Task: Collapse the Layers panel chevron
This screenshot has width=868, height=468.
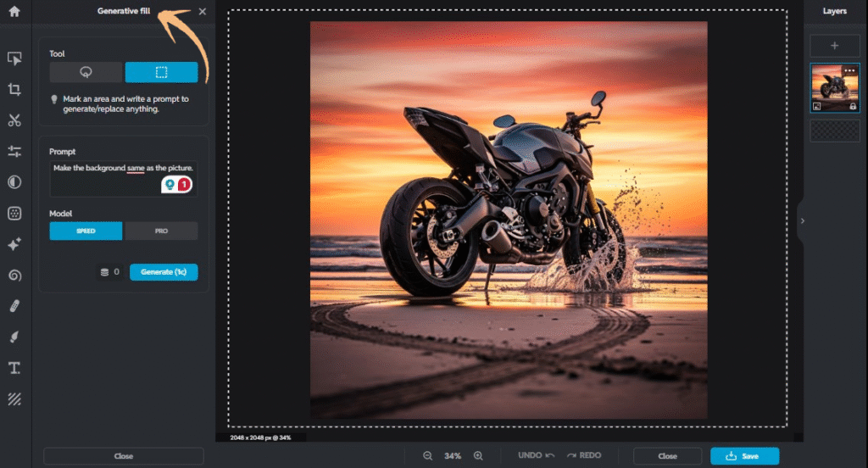Action: coord(802,221)
